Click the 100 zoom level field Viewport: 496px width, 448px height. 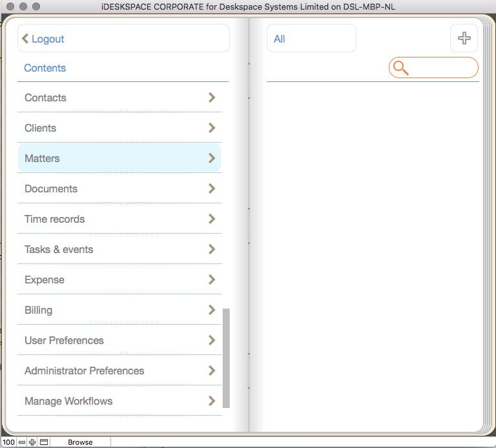pyautogui.click(x=8, y=442)
